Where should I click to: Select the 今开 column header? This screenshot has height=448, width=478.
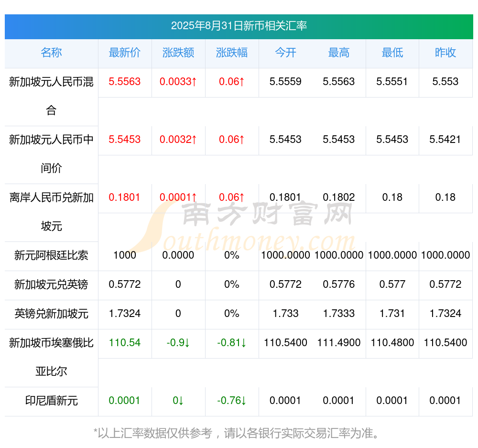285,53
